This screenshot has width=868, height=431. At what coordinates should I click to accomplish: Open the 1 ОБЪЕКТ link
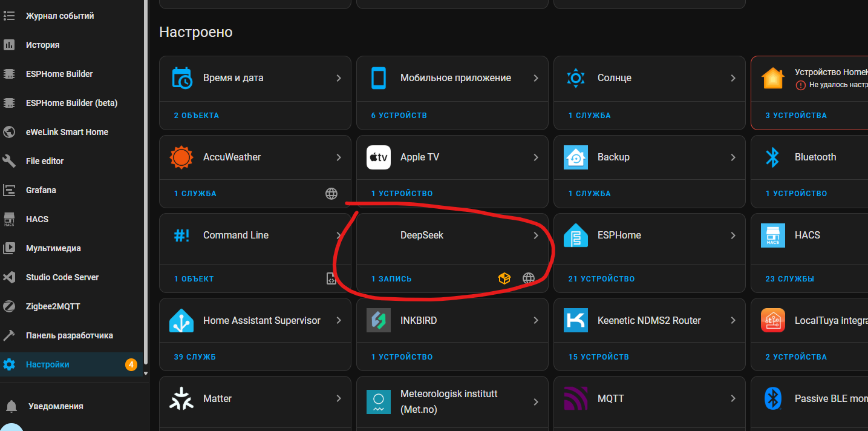[x=194, y=279]
